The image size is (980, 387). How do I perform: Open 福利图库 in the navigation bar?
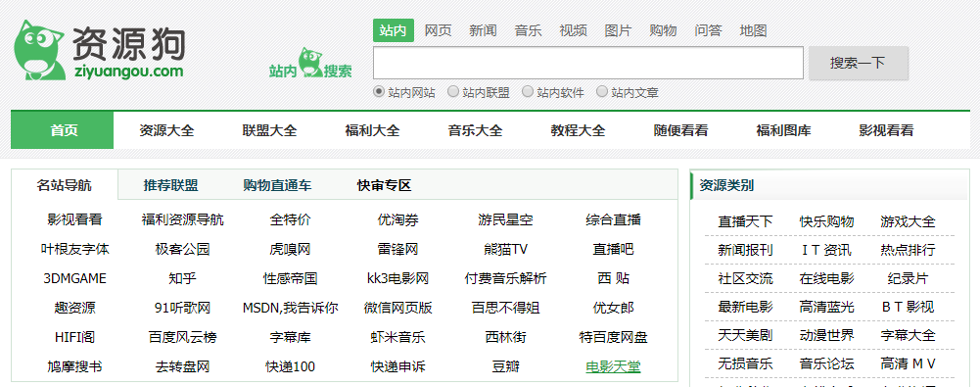[x=784, y=130]
